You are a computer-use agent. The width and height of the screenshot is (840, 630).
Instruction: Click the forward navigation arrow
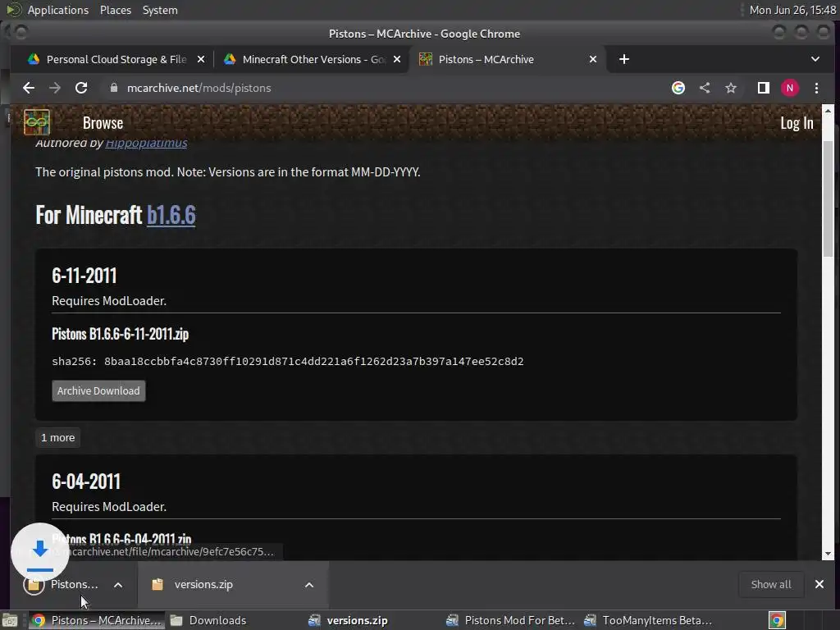tap(55, 88)
